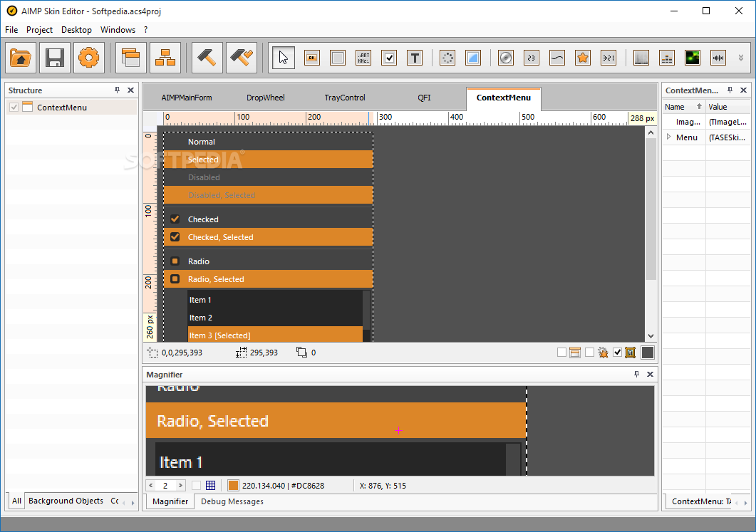The width and height of the screenshot is (756, 532).
Task: Choose the gray spectrum element tool
Action: point(641,58)
